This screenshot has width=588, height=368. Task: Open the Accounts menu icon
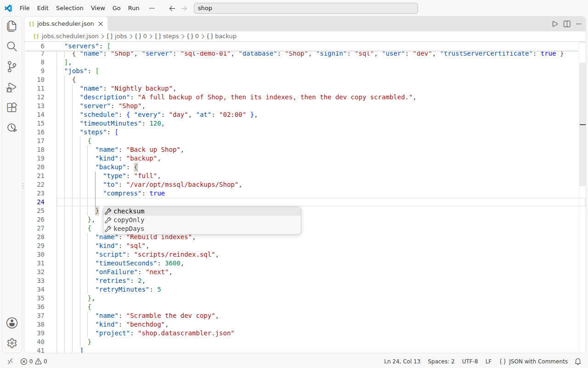coord(12,323)
